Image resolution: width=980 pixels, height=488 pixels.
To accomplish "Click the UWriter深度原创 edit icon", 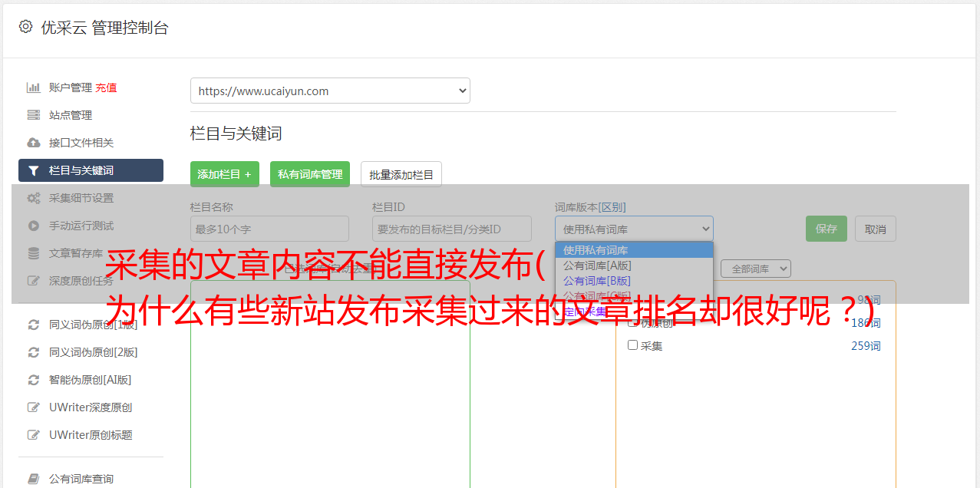I will pos(33,407).
